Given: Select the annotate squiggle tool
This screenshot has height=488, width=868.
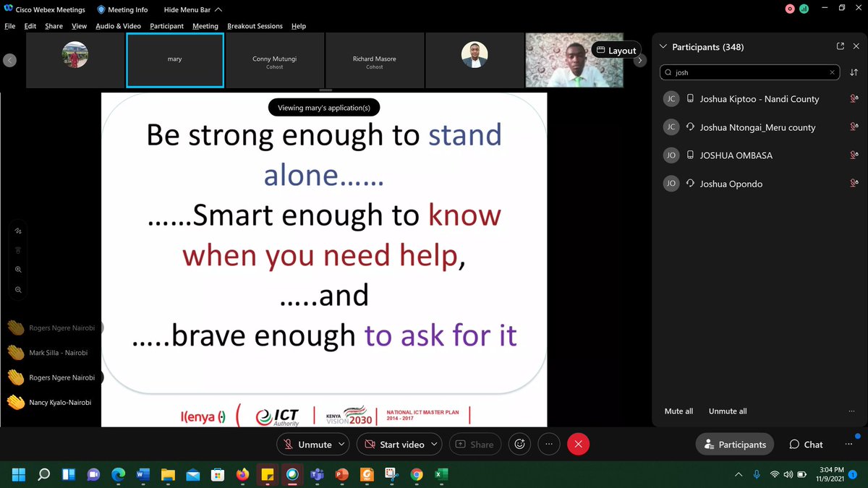Looking at the screenshot, I should (18, 231).
